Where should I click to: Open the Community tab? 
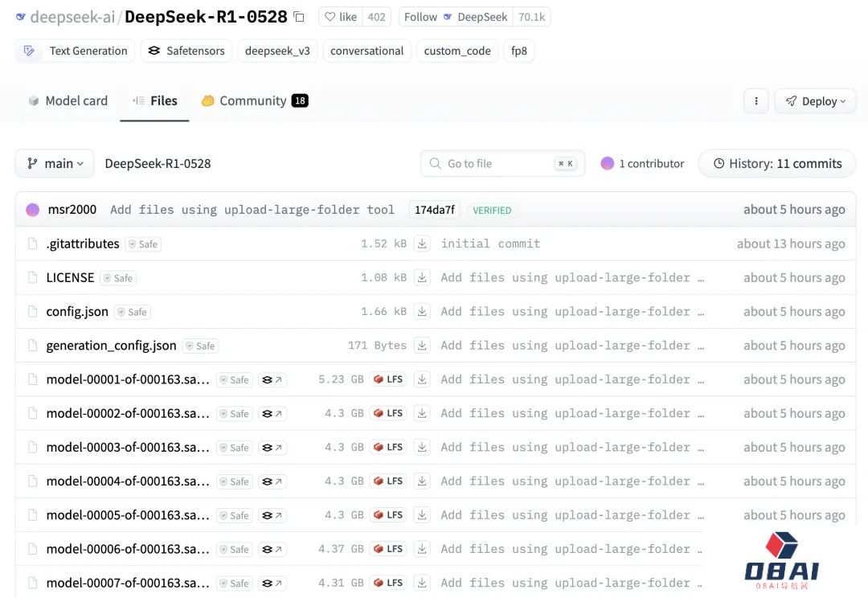255,100
